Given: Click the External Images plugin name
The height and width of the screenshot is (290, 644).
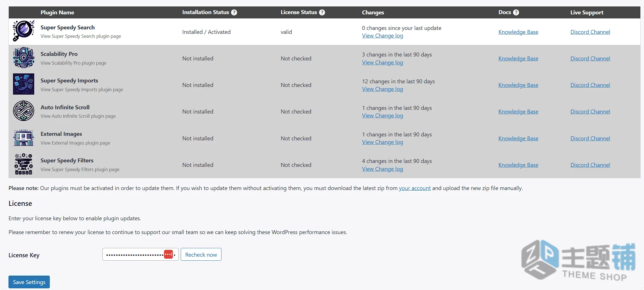Looking at the screenshot, I should tap(61, 134).
